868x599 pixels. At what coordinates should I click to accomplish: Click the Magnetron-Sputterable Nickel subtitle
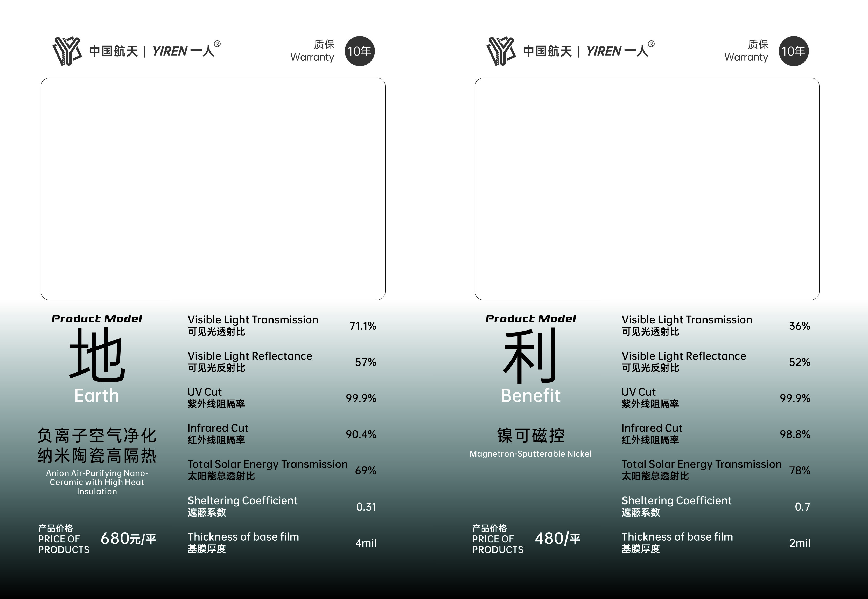click(x=530, y=454)
